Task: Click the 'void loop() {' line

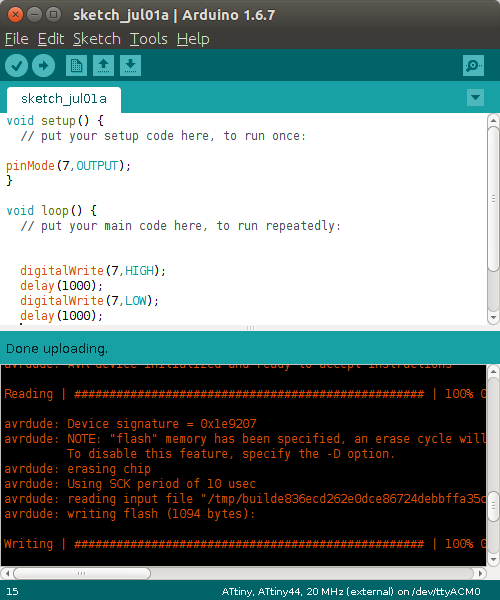Action: coord(52,211)
